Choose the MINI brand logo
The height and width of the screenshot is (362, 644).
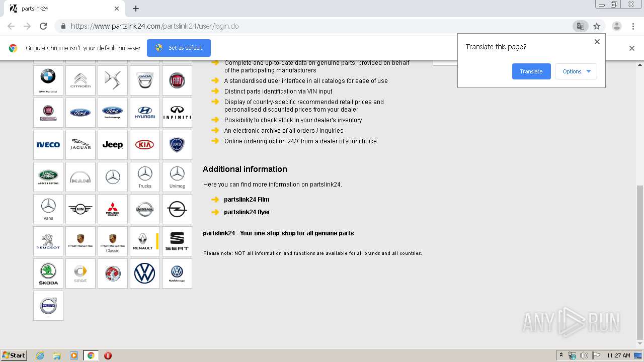tap(80, 209)
